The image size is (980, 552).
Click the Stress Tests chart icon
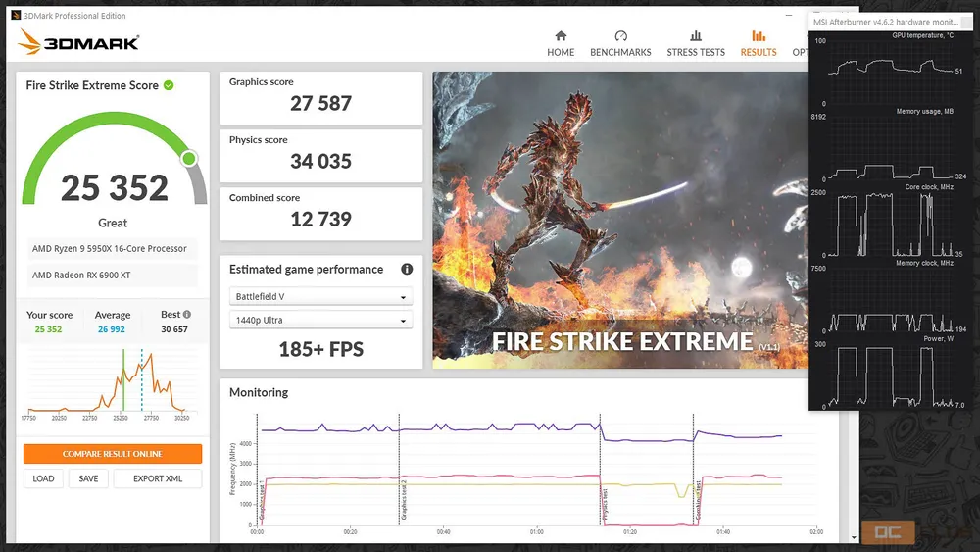(696, 35)
